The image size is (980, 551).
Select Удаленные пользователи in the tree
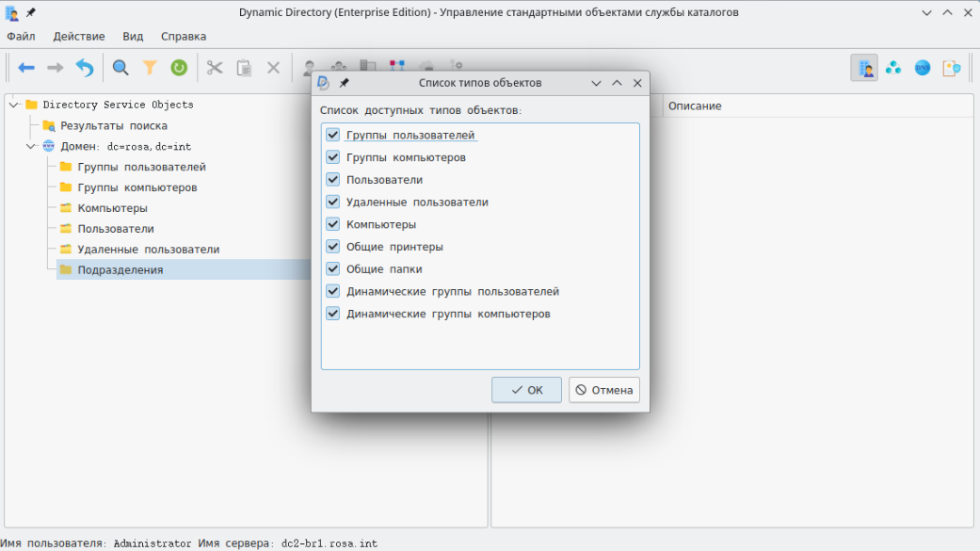(148, 250)
